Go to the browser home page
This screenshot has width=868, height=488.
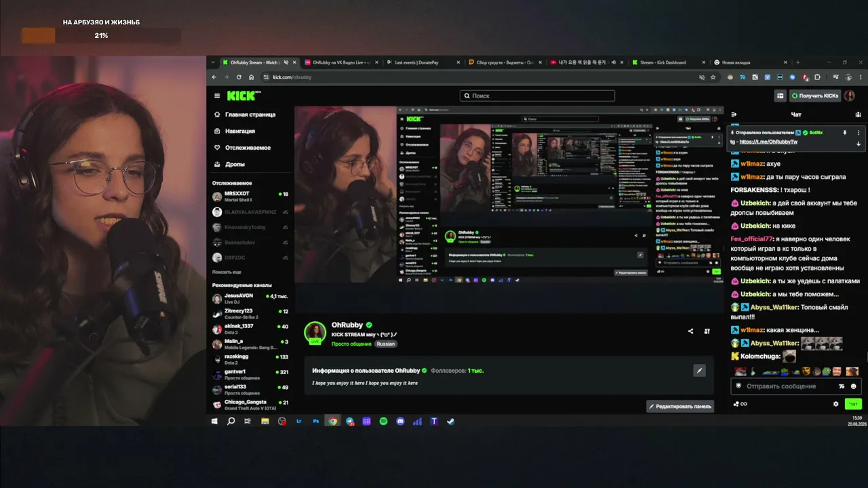251,77
